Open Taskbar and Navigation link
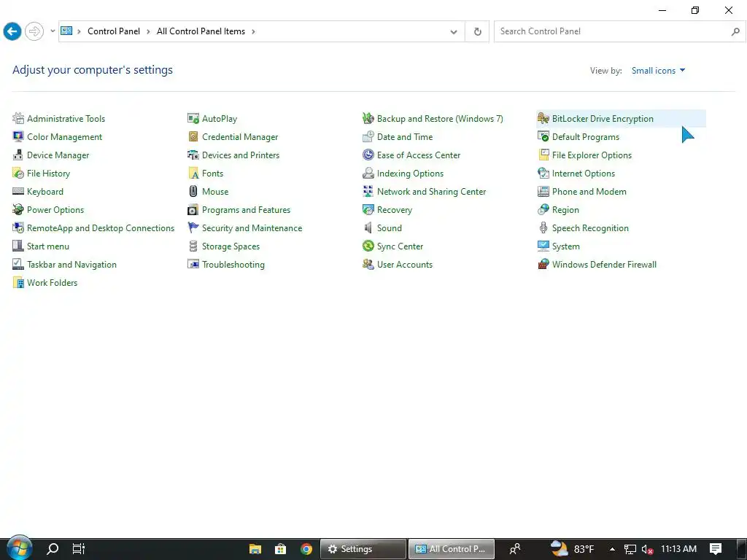This screenshot has width=747, height=560. pyautogui.click(x=72, y=264)
